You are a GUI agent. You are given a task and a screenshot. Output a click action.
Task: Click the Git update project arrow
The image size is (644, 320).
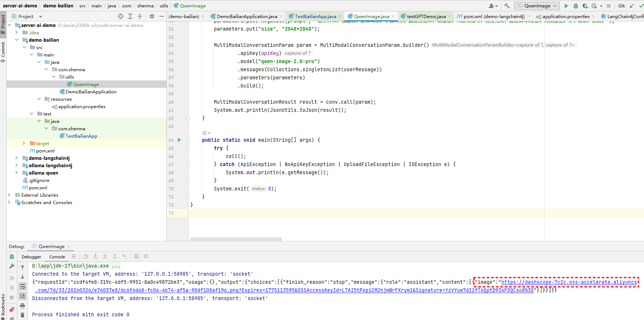pos(632,6)
